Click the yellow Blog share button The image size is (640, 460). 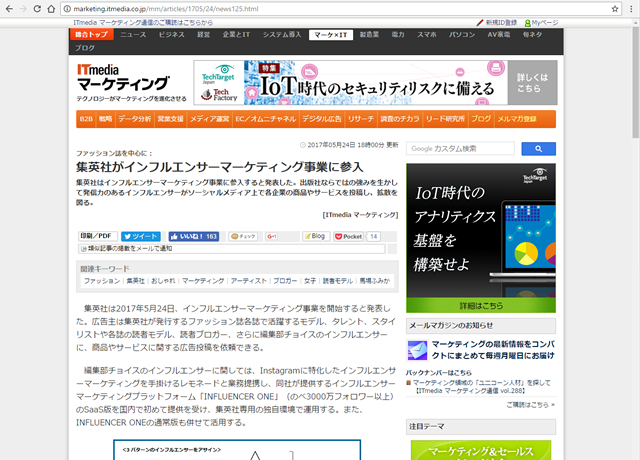click(313, 236)
